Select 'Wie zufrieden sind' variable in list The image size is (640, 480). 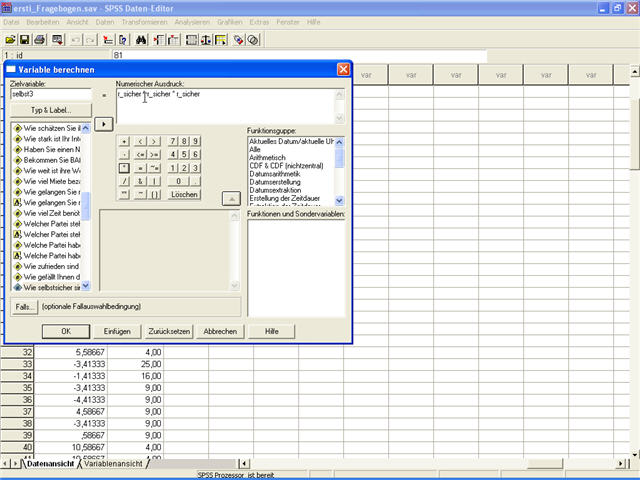[x=51, y=265]
